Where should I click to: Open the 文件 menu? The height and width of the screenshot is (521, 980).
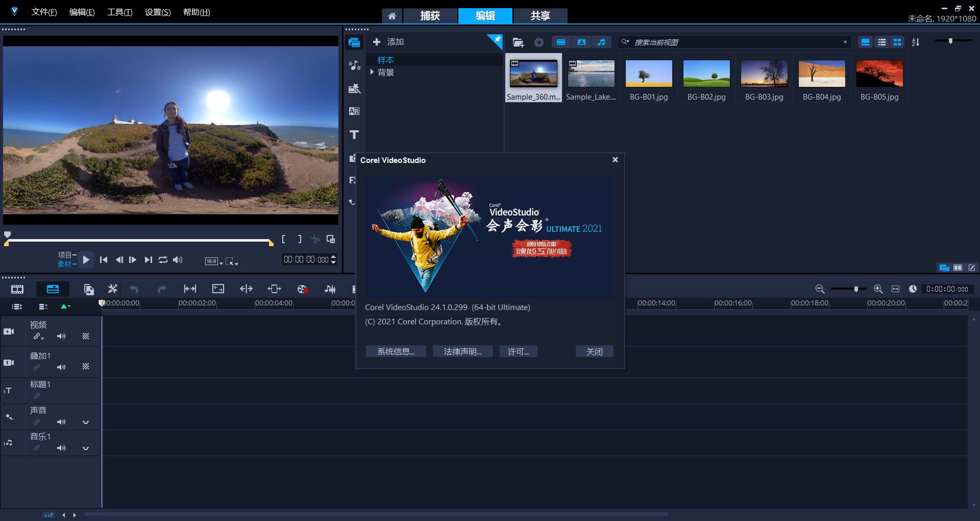tap(44, 12)
